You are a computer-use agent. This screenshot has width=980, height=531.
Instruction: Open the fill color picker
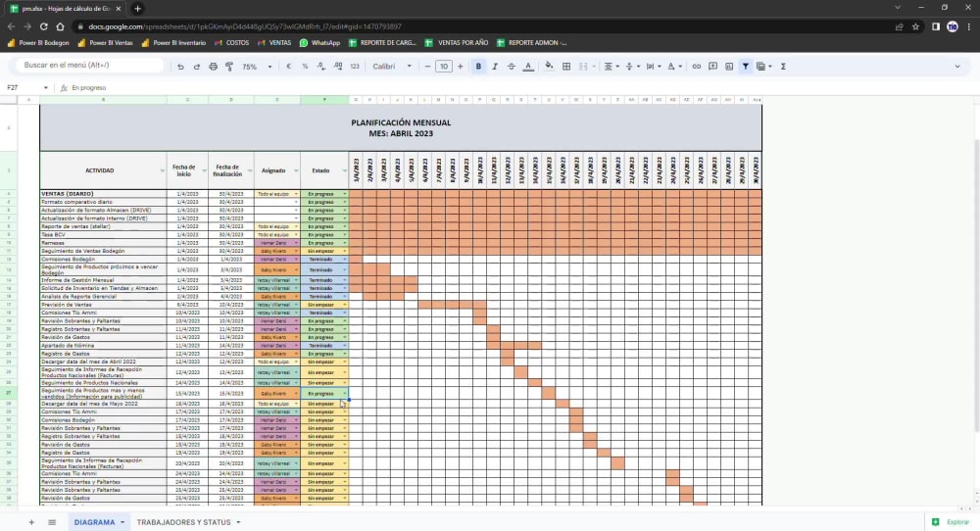click(x=549, y=67)
